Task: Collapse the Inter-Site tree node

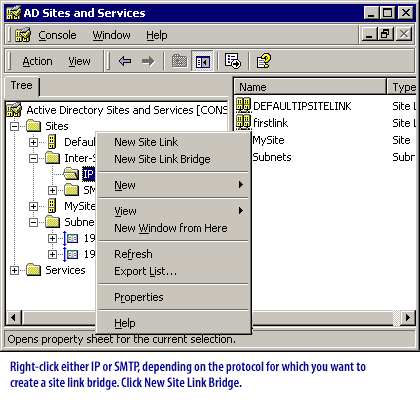Action: (x=33, y=158)
